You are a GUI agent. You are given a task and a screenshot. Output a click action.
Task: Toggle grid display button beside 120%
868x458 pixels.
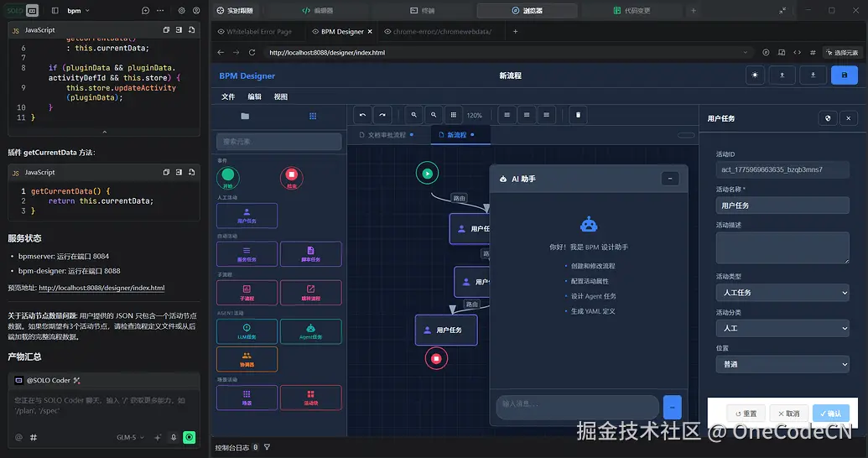[x=454, y=115]
